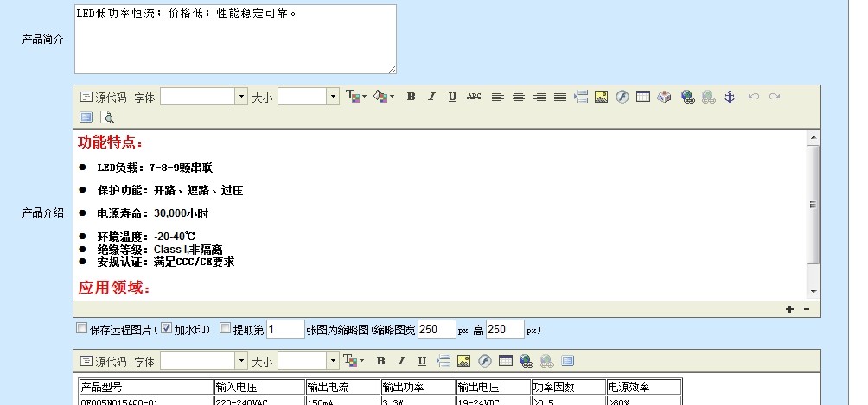
Task: Switch first editor to 源代码 source view
Action: point(103,97)
